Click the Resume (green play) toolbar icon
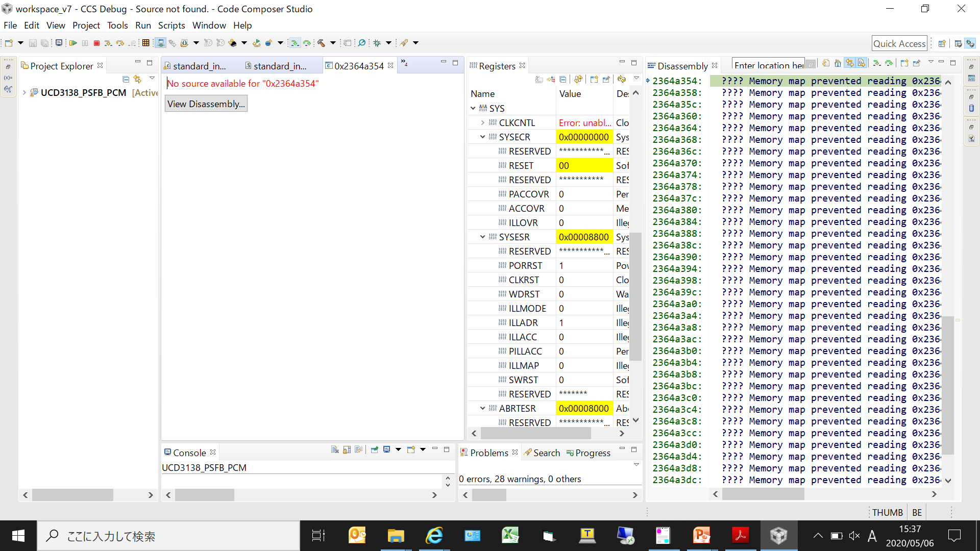The width and height of the screenshot is (980, 551). pos(73,43)
